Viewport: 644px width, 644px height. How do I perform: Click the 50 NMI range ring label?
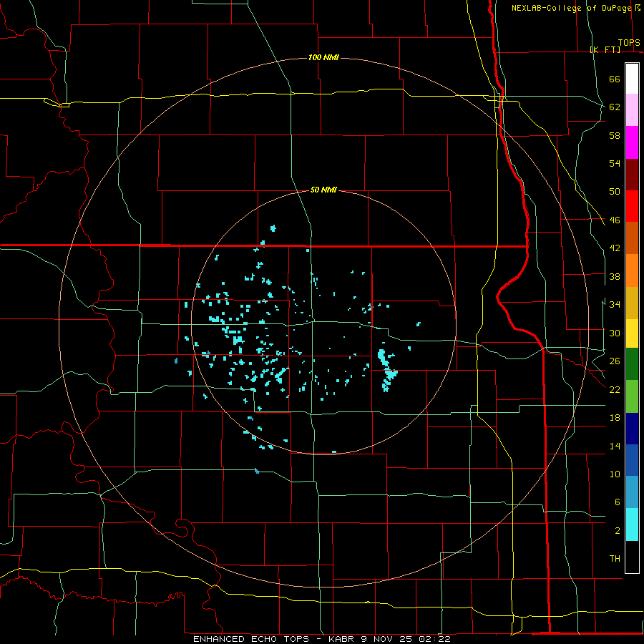(323, 190)
